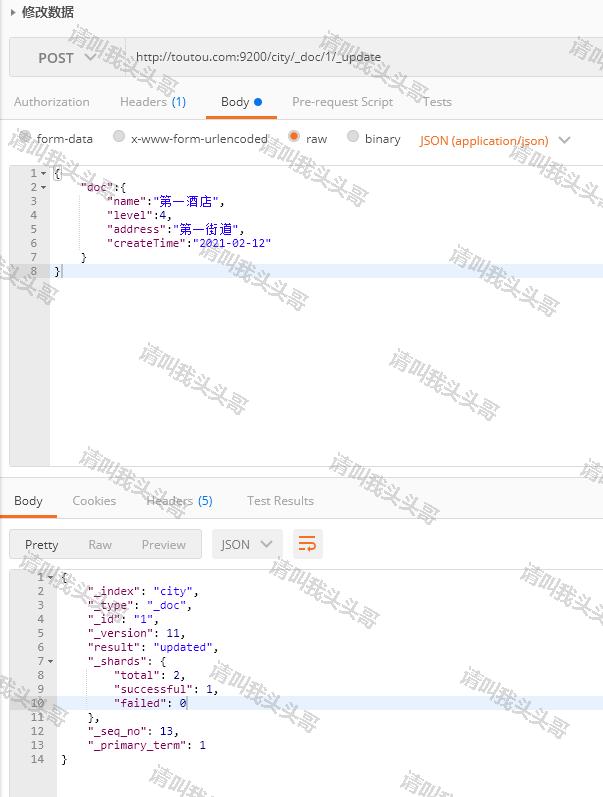Click the request URL field
This screenshot has height=797, width=603.
pyautogui.click(x=364, y=57)
